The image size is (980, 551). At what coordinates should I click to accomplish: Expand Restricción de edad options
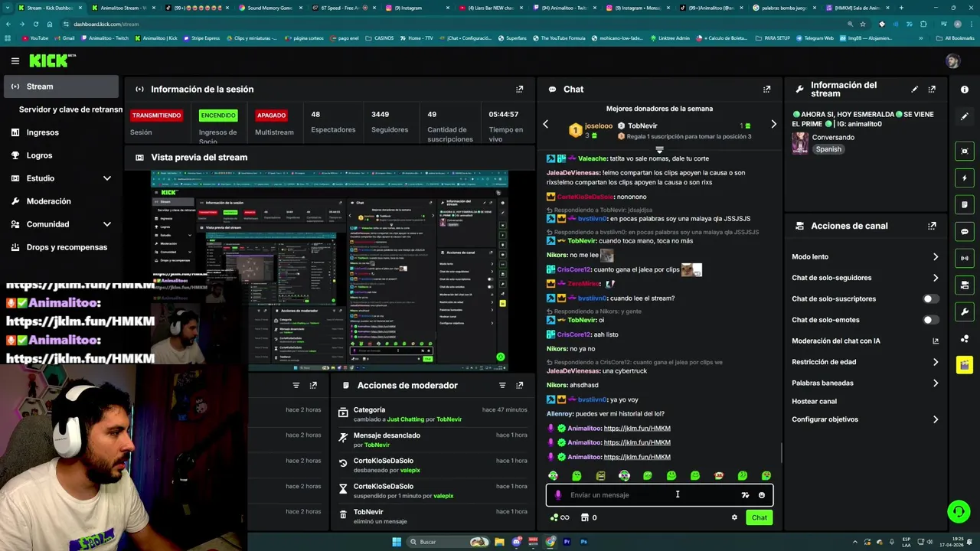[x=935, y=362]
